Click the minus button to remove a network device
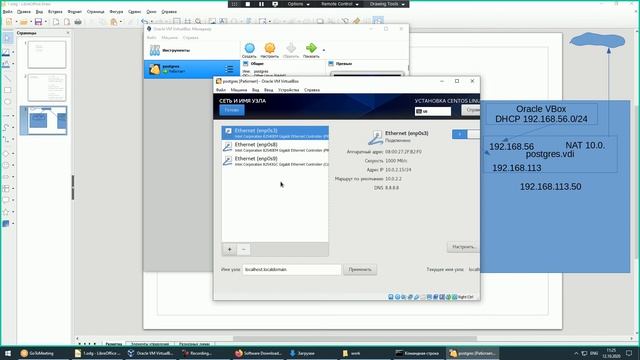640x360 pixels. tap(244, 249)
